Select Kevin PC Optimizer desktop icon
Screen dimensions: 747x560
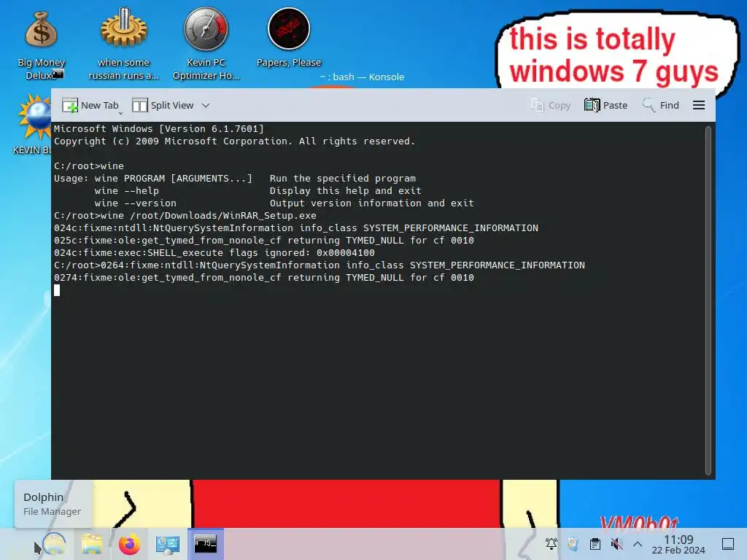[x=206, y=44]
